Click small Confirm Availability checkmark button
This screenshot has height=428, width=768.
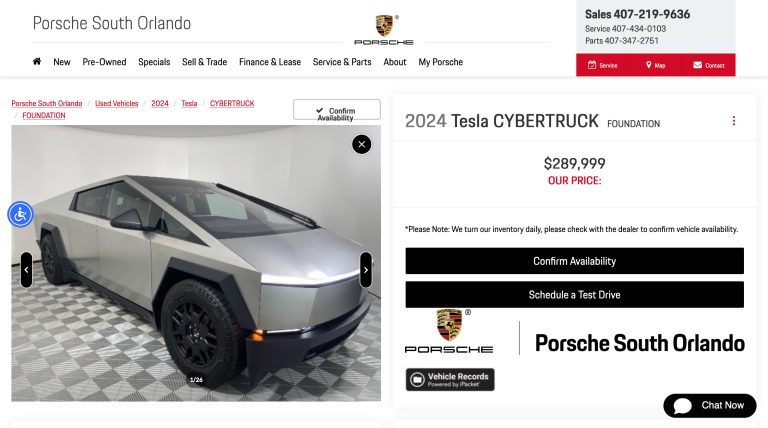(x=336, y=110)
